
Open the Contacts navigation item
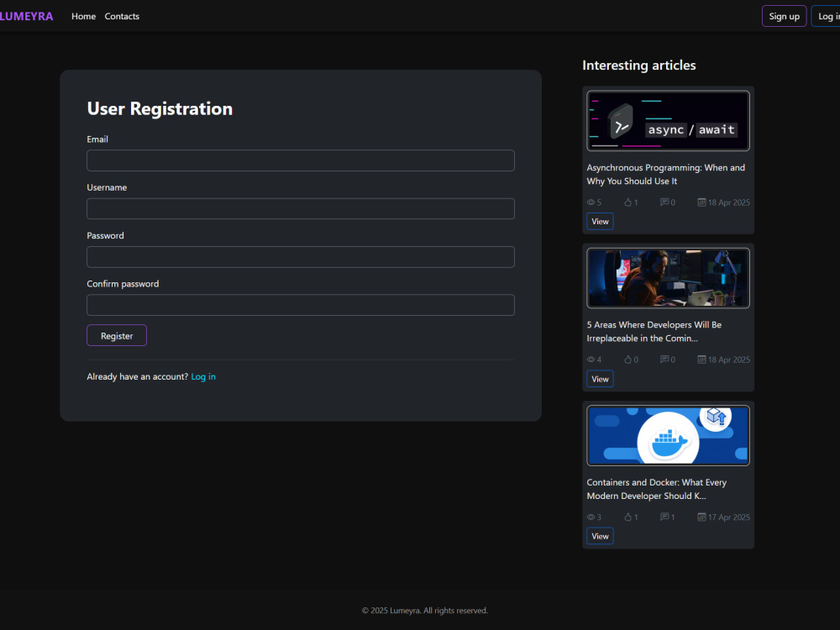(122, 16)
